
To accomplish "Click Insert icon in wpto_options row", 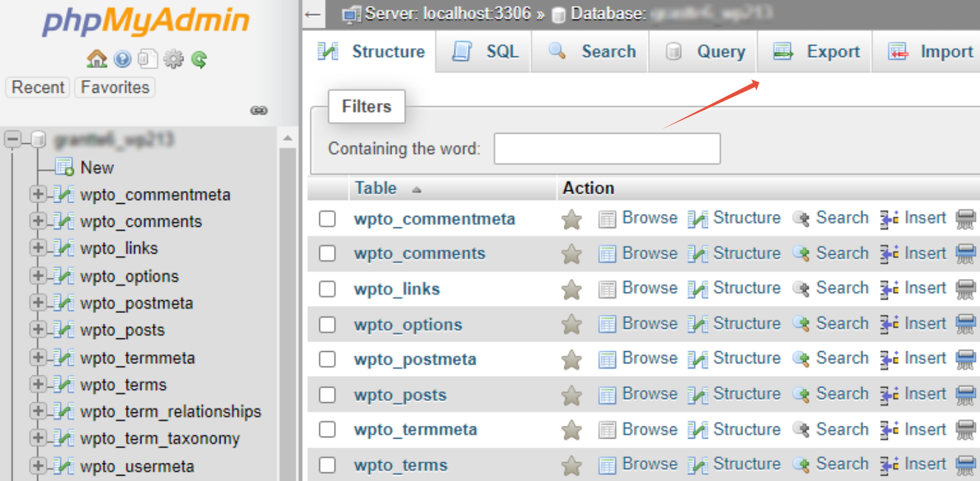I will click(x=889, y=325).
